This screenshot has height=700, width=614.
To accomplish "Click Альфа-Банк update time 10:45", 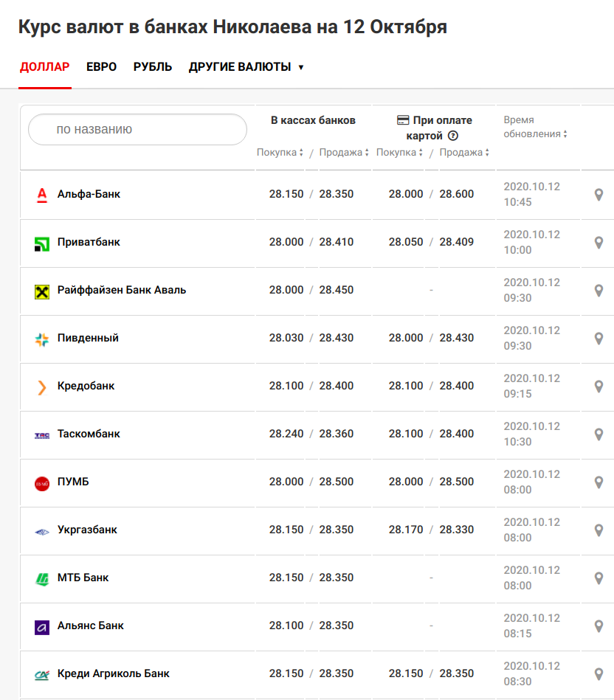I will pos(517,202).
